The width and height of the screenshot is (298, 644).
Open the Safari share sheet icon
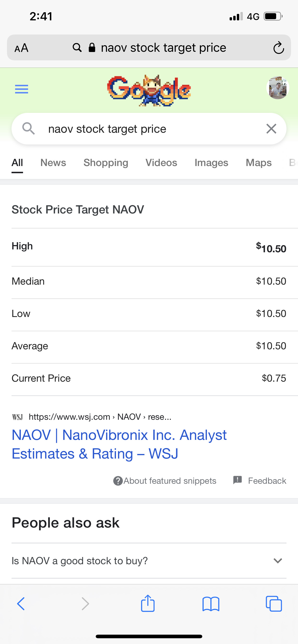pos(148,603)
